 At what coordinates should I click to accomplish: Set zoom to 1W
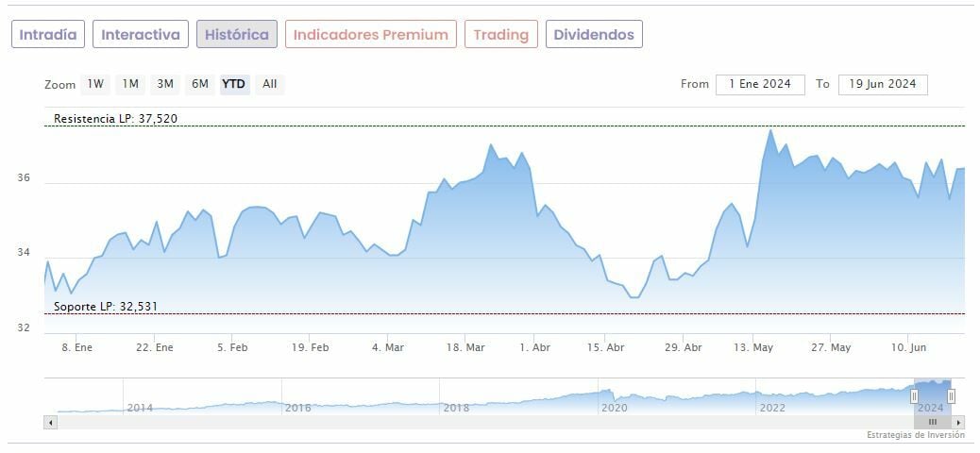pyautogui.click(x=95, y=84)
